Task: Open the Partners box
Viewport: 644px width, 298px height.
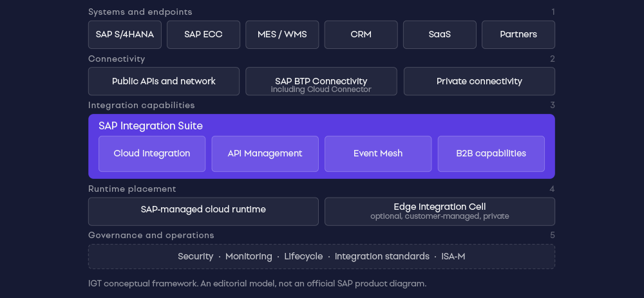Action: [518, 35]
